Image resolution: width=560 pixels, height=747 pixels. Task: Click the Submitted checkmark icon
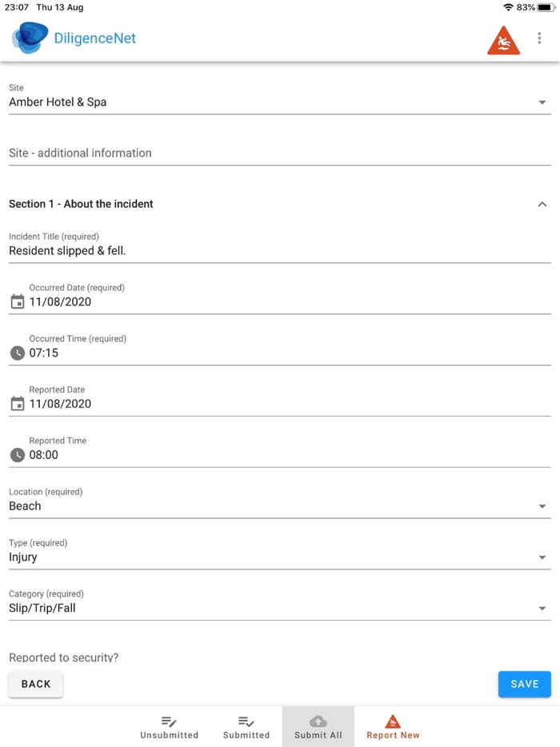coord(246,721)
